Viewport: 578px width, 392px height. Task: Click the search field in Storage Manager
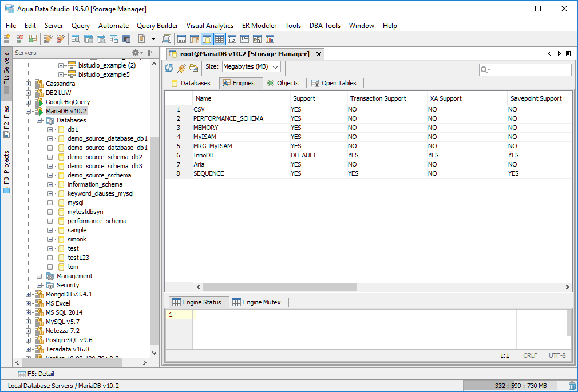(x=529, y=70)
